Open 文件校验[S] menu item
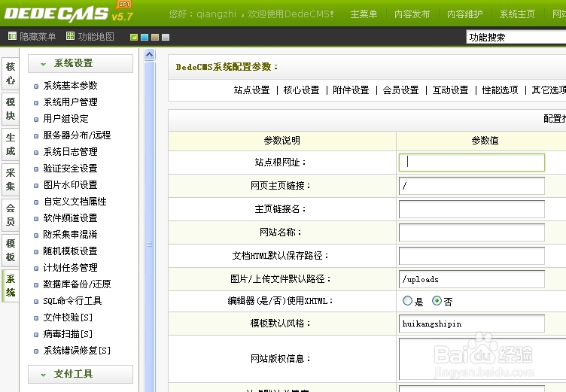This screenshot has width=566, height=392. point(68,318)
